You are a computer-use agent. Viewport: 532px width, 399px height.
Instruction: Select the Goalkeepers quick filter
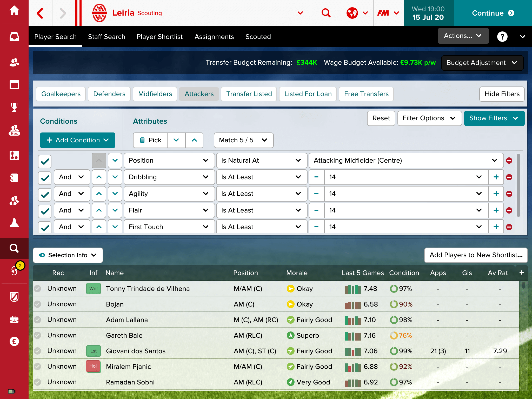click(61, 94)
